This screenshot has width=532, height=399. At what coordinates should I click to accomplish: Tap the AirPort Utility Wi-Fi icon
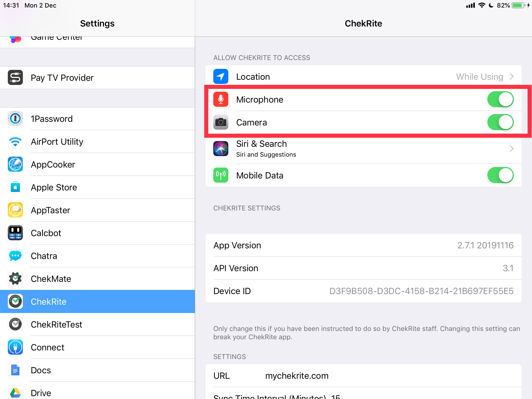[x=15, y=141]
